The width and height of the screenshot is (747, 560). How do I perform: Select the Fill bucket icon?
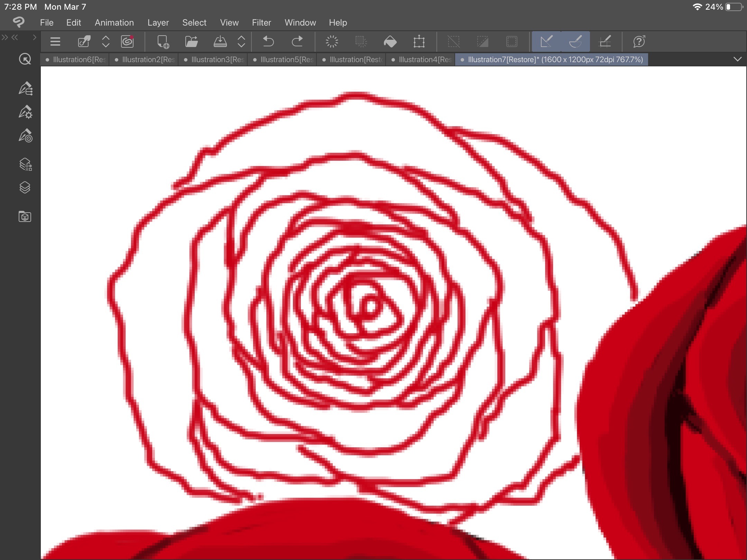[390, 42]
